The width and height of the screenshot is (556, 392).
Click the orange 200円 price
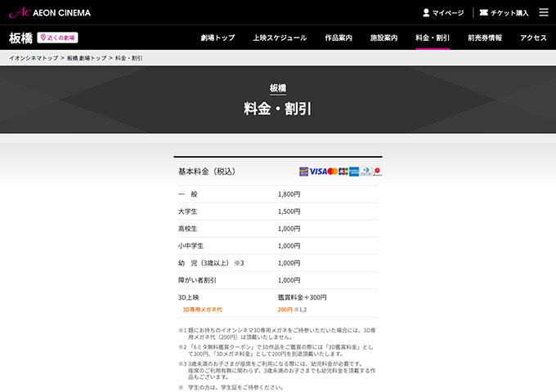click(285, 310)
